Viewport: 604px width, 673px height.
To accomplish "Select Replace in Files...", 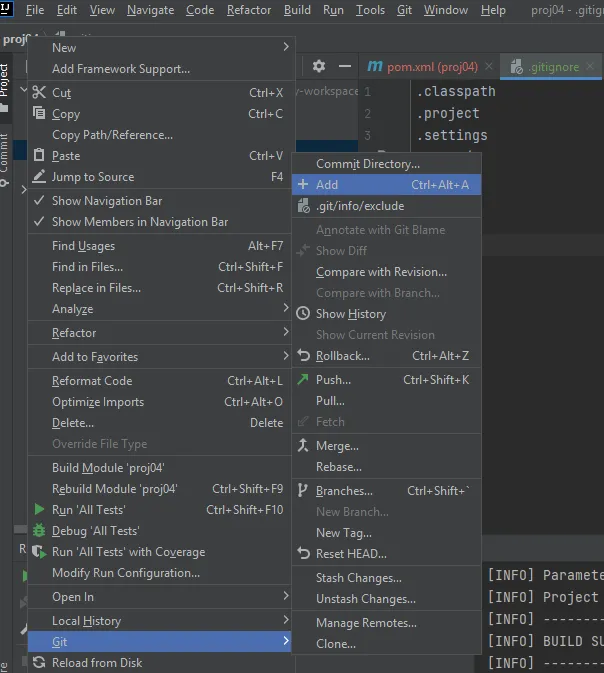I will click(159, 288).
